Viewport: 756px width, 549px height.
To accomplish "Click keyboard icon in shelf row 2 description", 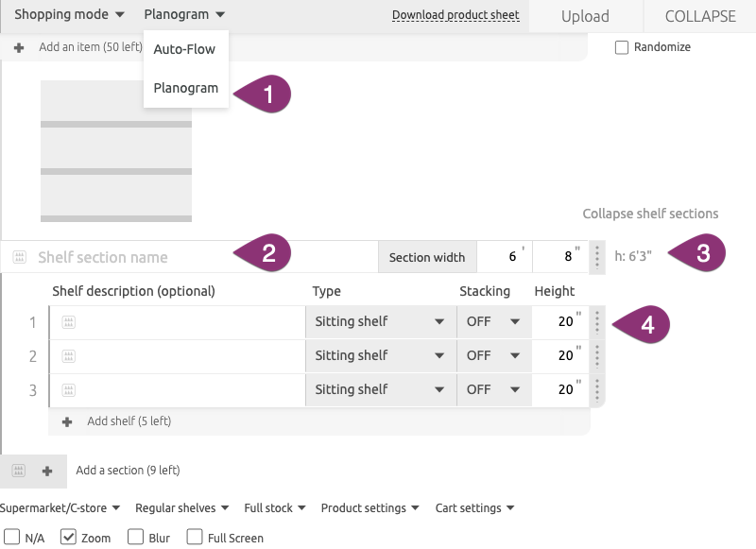I will pos(68,356).
